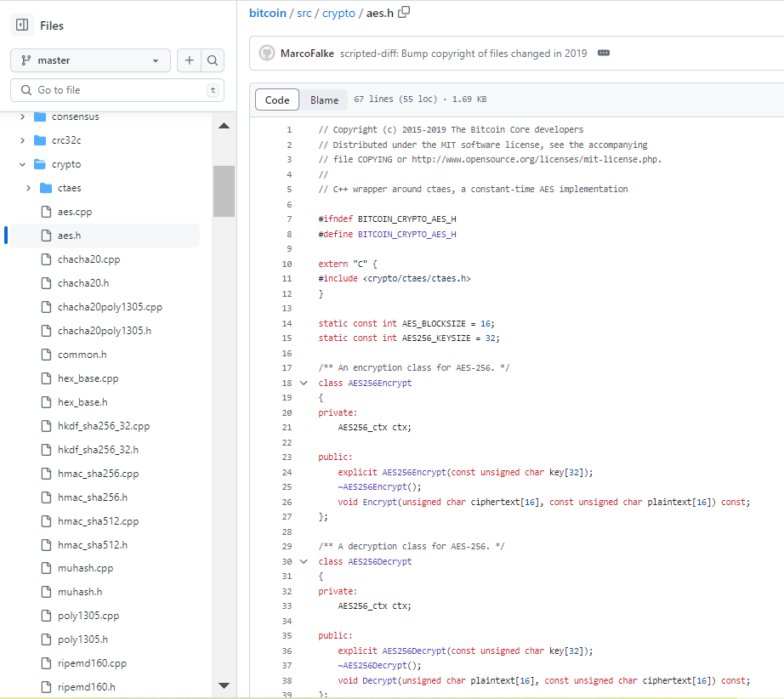Click the Files panel heading
The height and width of the screenshot is (699, 784).
click(x=52, y=26)
